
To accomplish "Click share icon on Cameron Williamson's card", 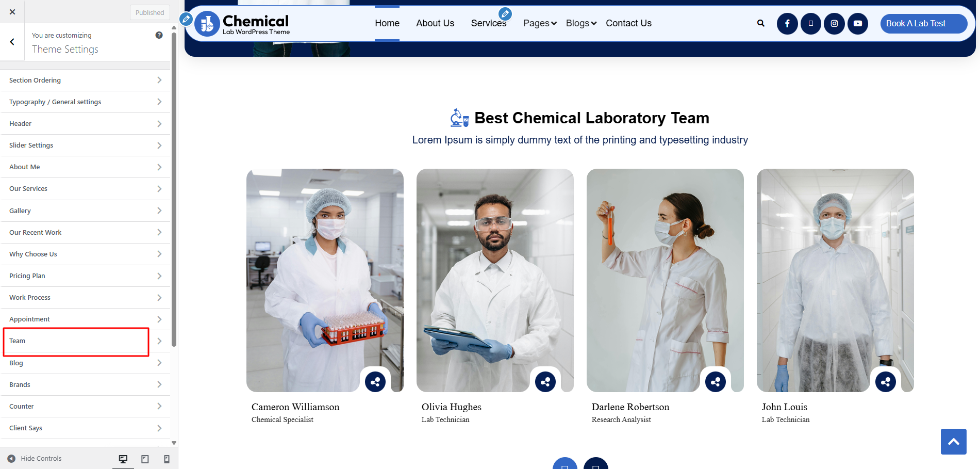I will tap(375, 382).
